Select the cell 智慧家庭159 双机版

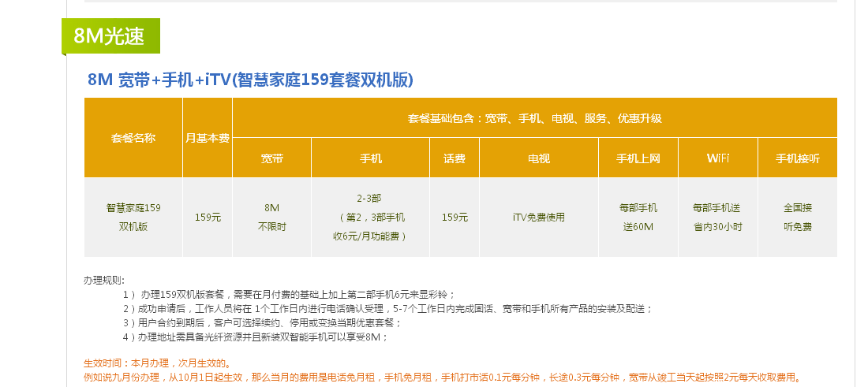coord(133,218)
